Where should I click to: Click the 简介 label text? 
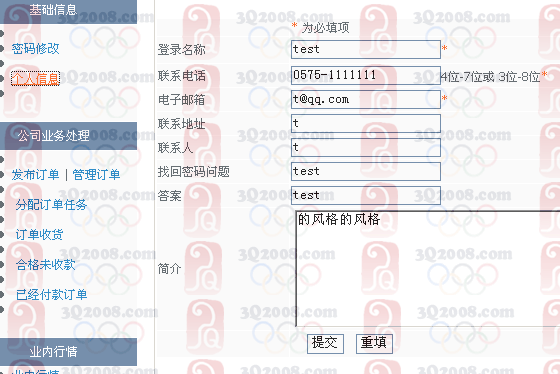[x=170, y=269]
